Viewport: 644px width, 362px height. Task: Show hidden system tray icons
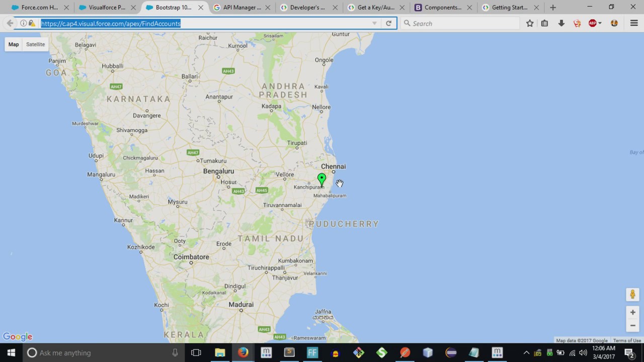pos(526,353)
